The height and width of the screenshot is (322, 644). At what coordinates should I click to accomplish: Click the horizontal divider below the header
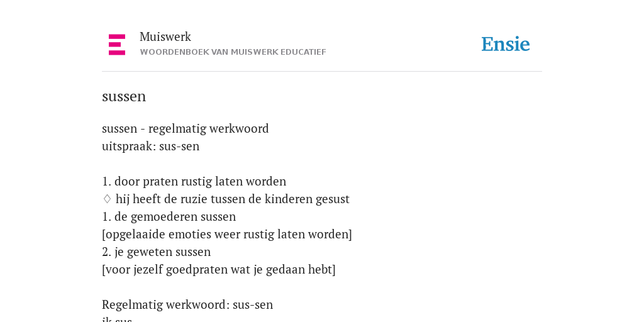(x=322, y=72)
